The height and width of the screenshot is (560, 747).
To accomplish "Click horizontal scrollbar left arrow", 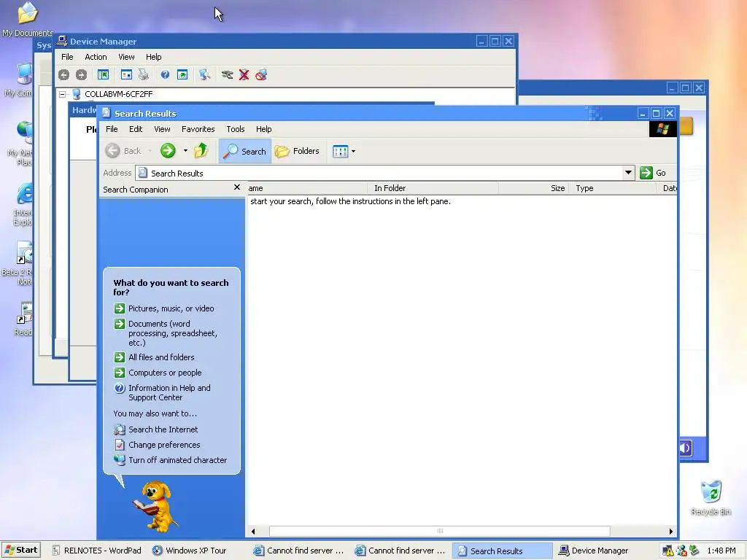I will [253, 532].
